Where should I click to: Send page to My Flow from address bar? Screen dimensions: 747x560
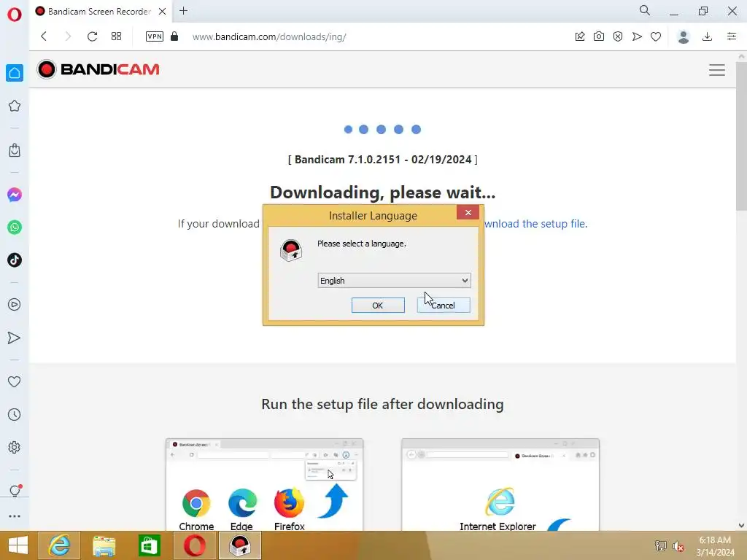pos(637,36)
